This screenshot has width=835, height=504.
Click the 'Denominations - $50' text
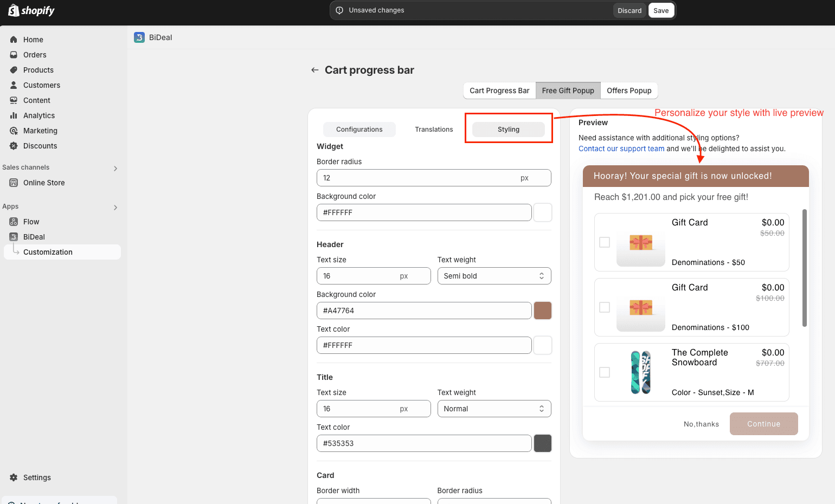click(708, 262)
